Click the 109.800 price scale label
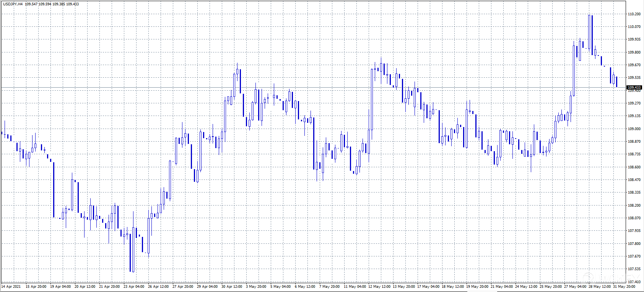This screenshot has height=292, width=644. tap(634, 52)
